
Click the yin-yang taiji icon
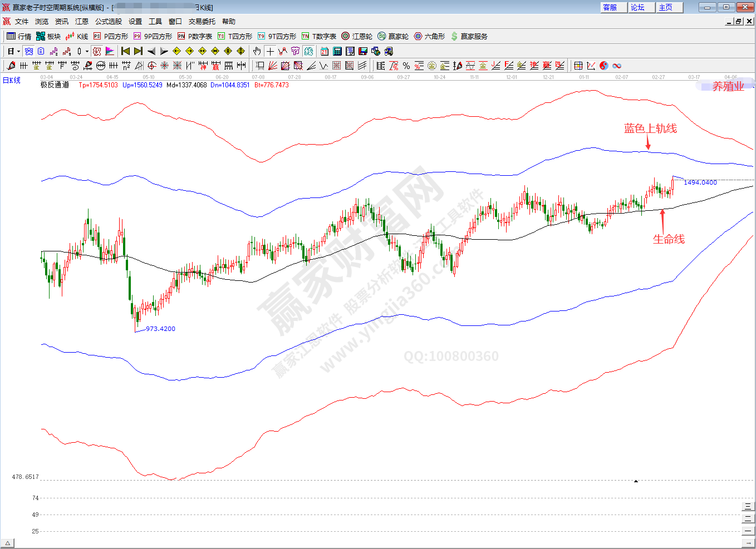point(604,66)
